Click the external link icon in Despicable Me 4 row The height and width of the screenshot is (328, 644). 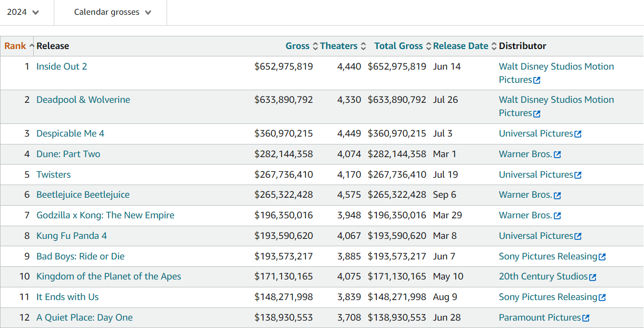click(578, 134)
